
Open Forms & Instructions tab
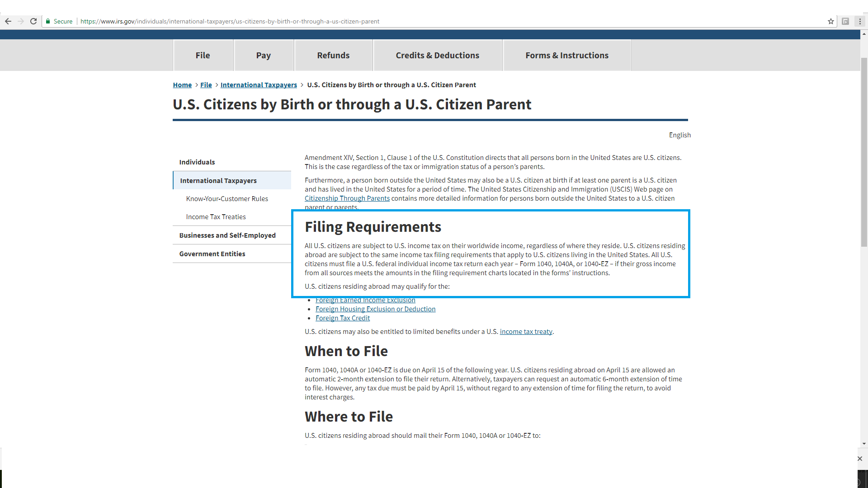(567, 55)
